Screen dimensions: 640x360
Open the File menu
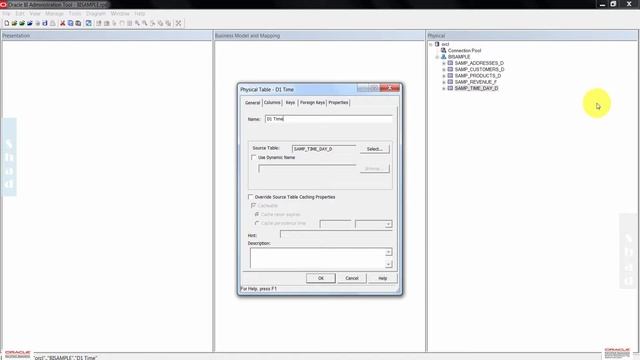(6, 13)
